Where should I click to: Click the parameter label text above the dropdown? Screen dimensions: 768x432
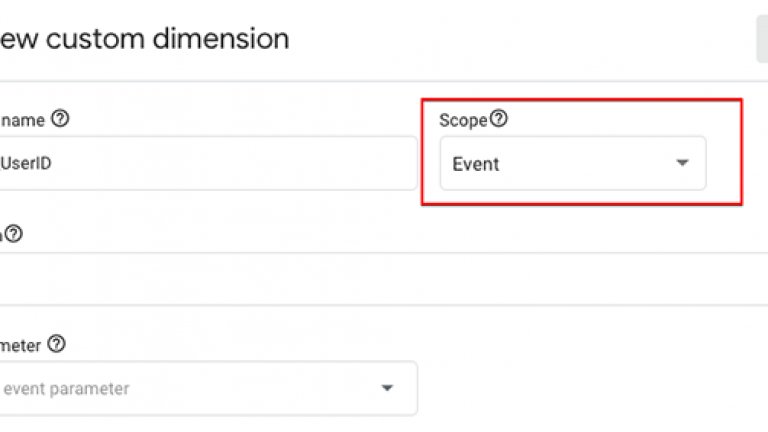(20, 344)
